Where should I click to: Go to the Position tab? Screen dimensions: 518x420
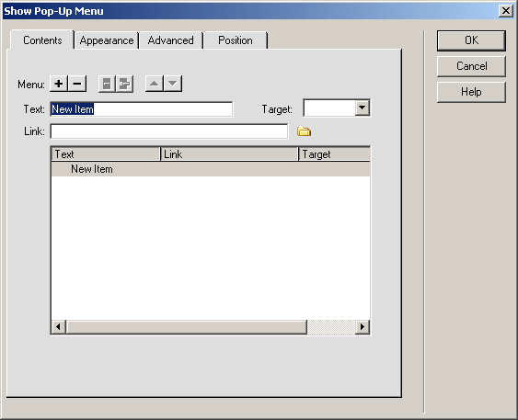pyautogui.click(x=236, y=40)
